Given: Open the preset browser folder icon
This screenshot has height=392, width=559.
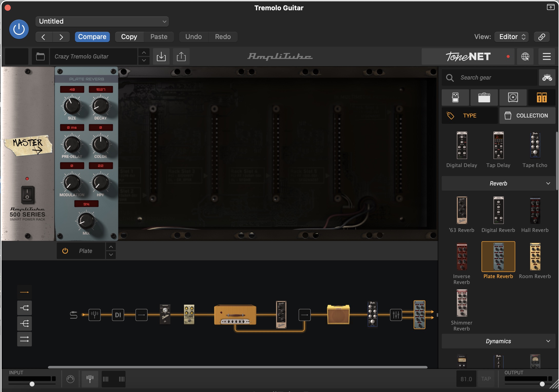Looking at the screenshot, I should pyautogui.click(x=40, y=56).
